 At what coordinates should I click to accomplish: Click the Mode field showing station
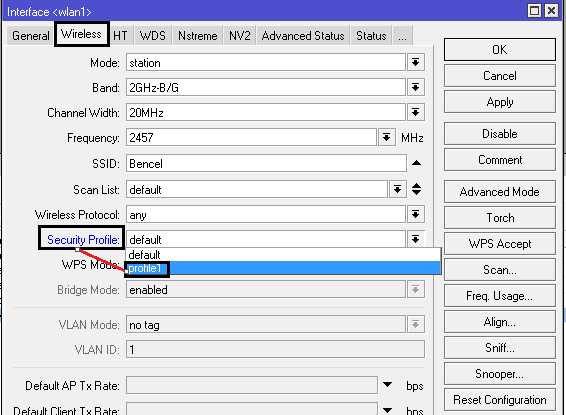coord(266,62)
